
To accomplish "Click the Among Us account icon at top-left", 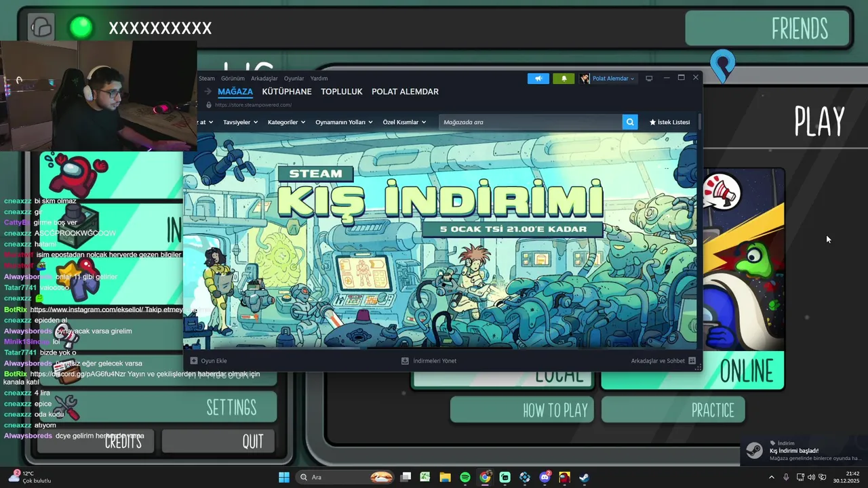I will (x=41, y=28).
